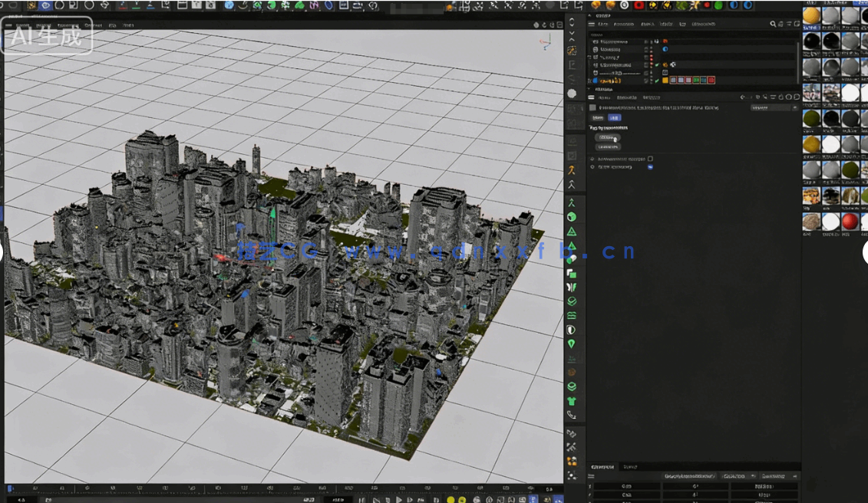This screenshot has width=868, height=503.
Task: Open the search tool in the Objects panel
Action: pos(773,24)
